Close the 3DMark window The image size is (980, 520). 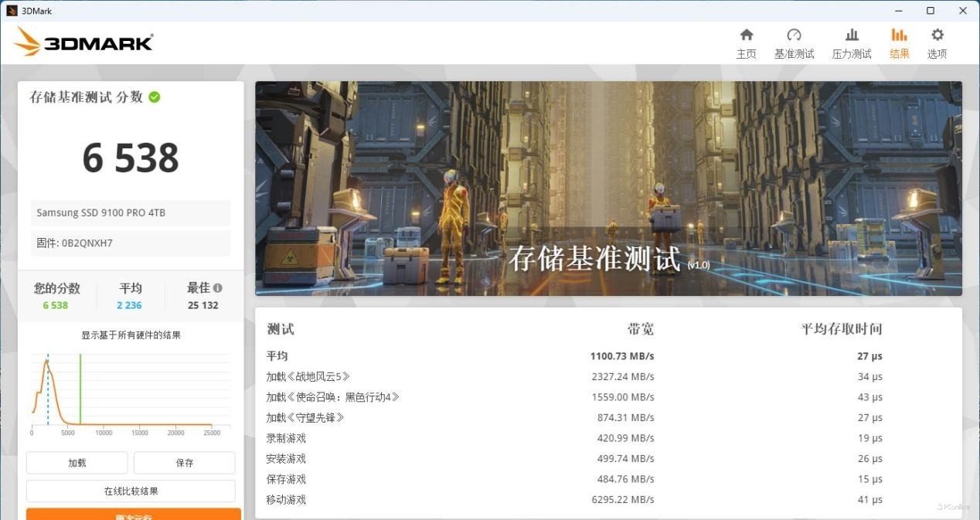tap(962, 11)
